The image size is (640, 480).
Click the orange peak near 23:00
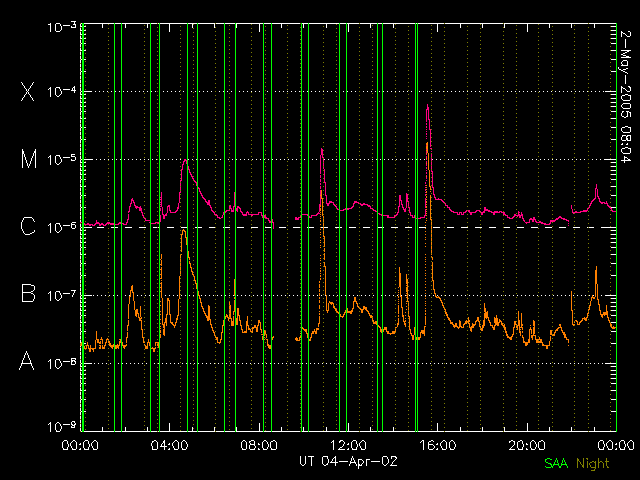(596, 267)
